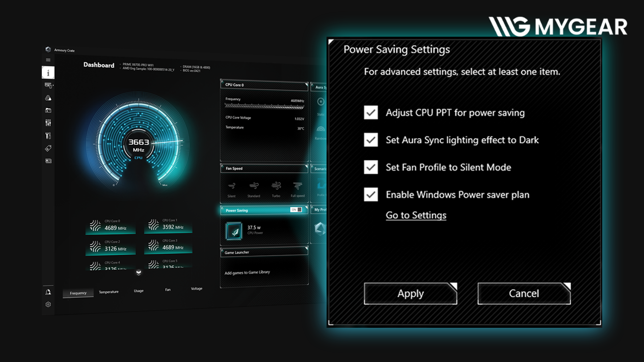Select the Full speed fan icon
Image resolution: width=644 pixels, height=362 pixels.
tap(297, 186)
